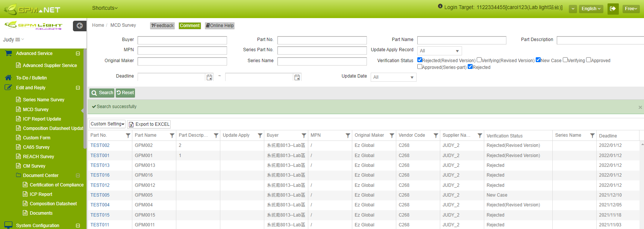Screen dimensions: 644x229
Task: Click the Document Center folder icon
Action: click(18, 175)
